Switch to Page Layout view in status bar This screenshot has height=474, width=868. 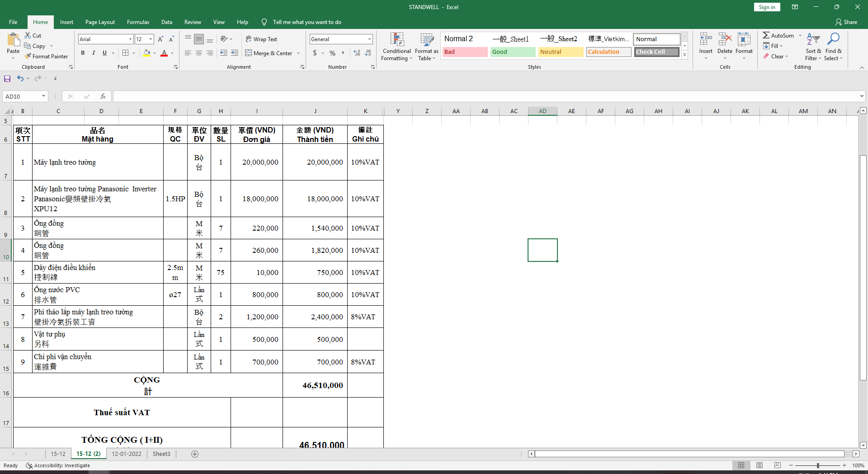[759, 465]
